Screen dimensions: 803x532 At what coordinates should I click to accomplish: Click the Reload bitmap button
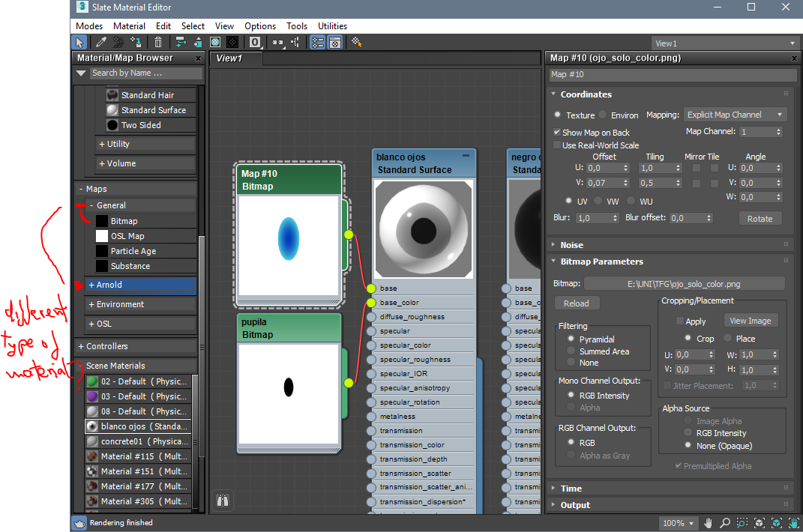coord(577,303)
